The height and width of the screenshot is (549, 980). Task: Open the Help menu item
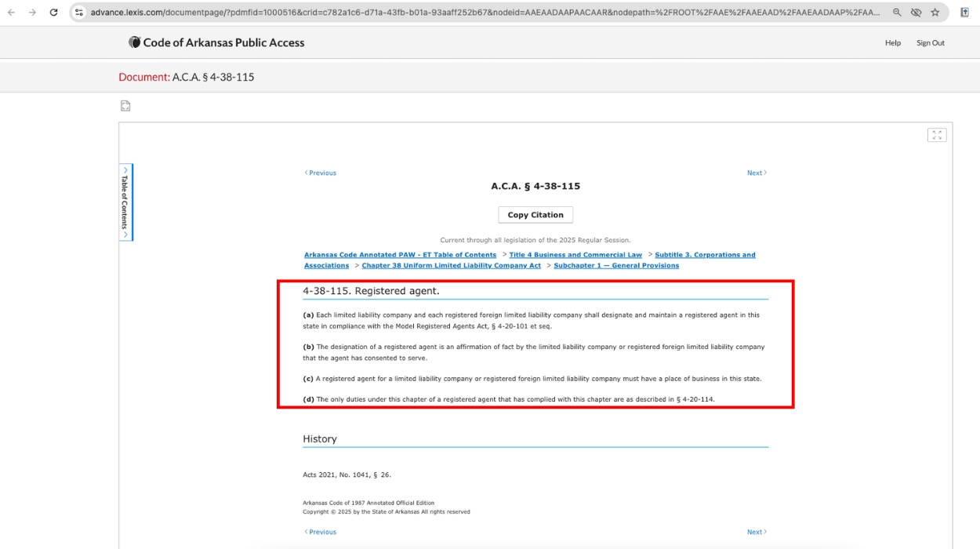click(x=892, y=43)
